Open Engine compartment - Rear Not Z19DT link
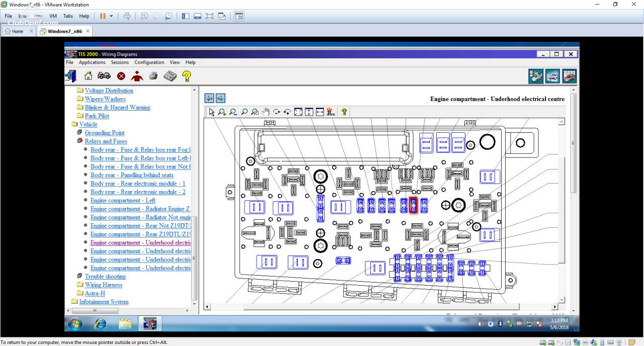 coord(140,226)
